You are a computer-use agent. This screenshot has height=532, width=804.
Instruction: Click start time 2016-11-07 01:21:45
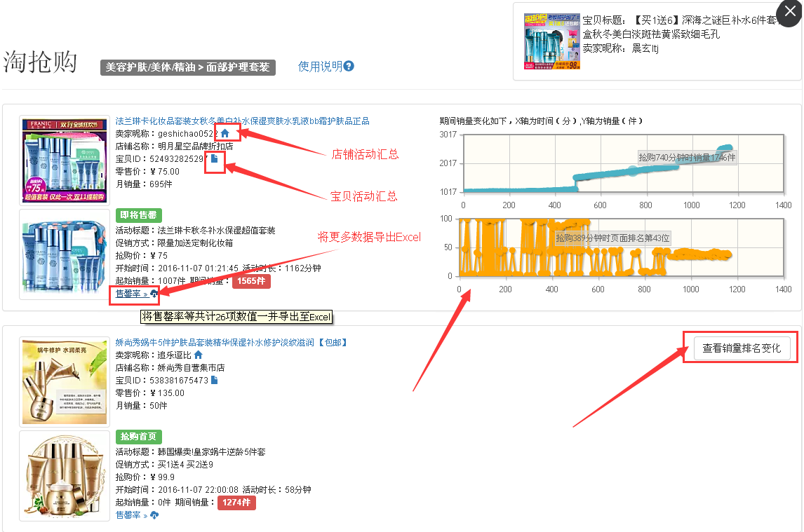pos(199,268)
